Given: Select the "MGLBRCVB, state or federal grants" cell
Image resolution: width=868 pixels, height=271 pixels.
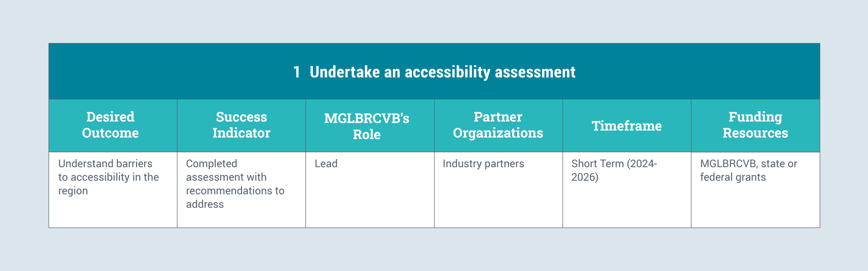Looking at the screenshot, I should (x=748, y=170).
